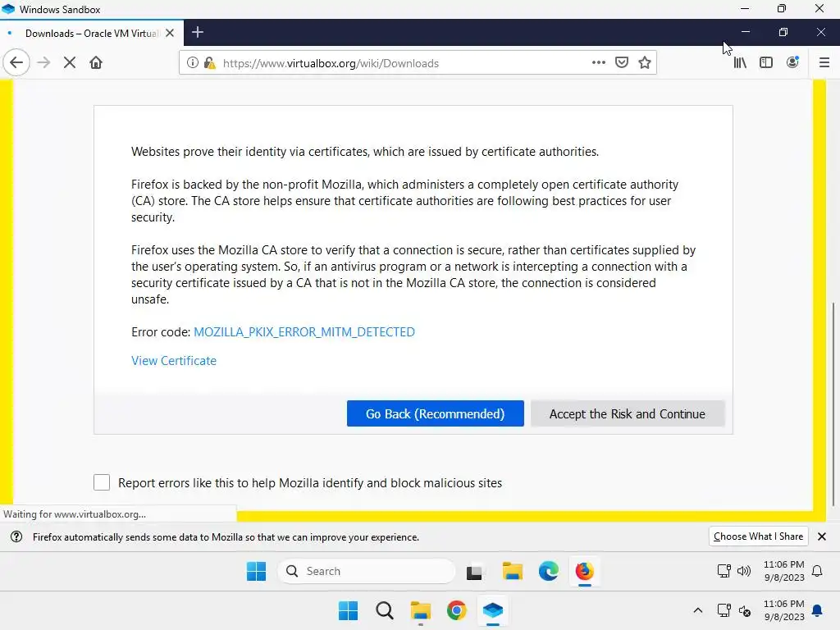Show sidebars icon in toolbar

[766, 62]
